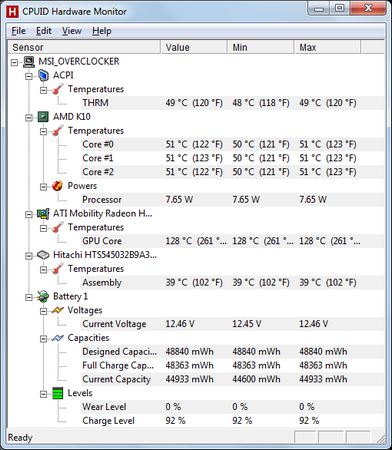Click the Battery 1 icon

[x=43, y=296]
